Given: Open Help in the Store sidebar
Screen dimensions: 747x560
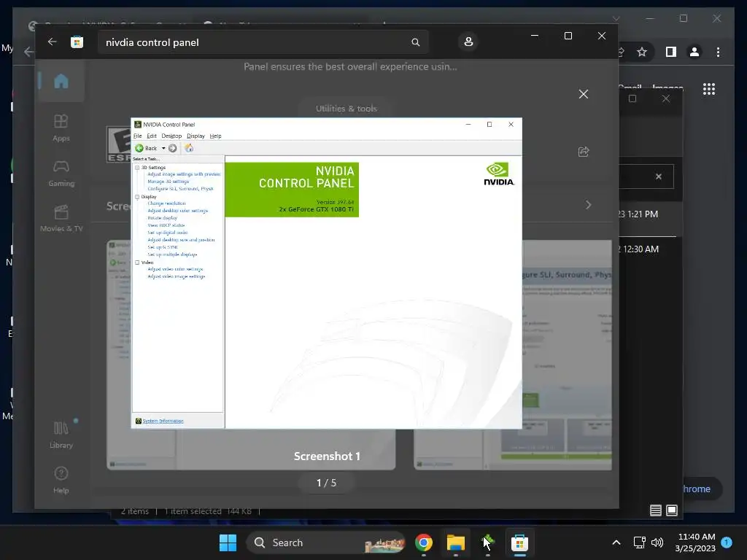Looking at the screenshot, I should (x=61, y=480).
